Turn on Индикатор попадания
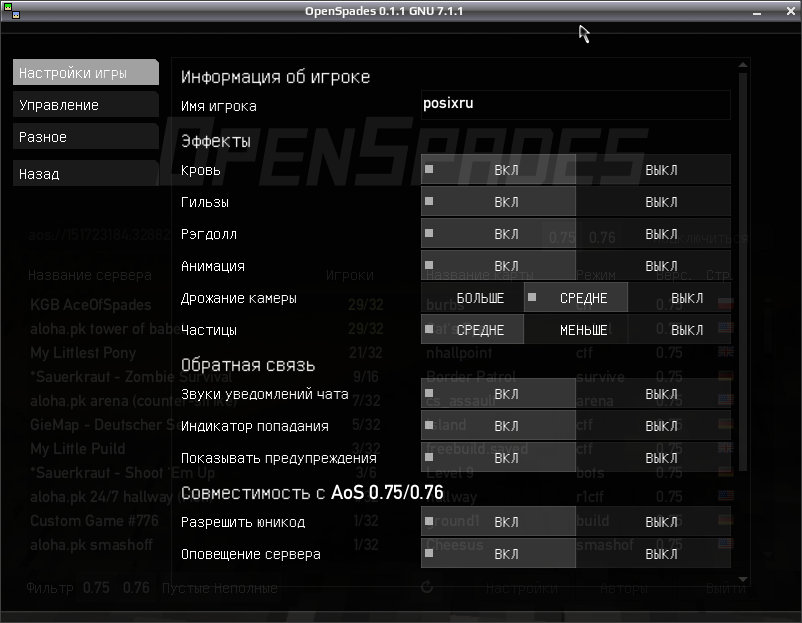The image size is (802, 623). [x=498, y=426]
